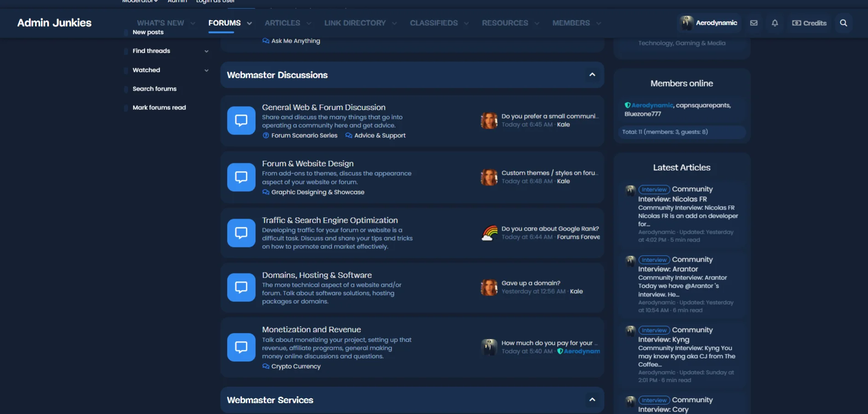Open the Latest Articles heading link
The width and height of the screenshot is (868, 414).
coord(681,167)
